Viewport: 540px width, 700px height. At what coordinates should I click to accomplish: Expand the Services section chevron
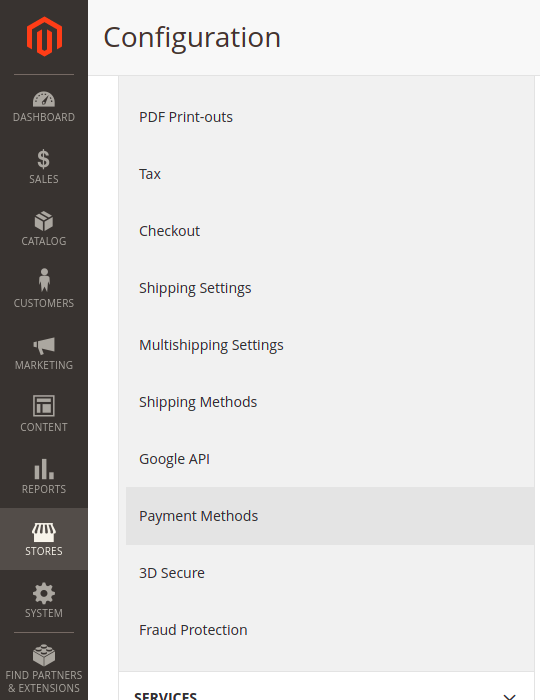point(509,696)
